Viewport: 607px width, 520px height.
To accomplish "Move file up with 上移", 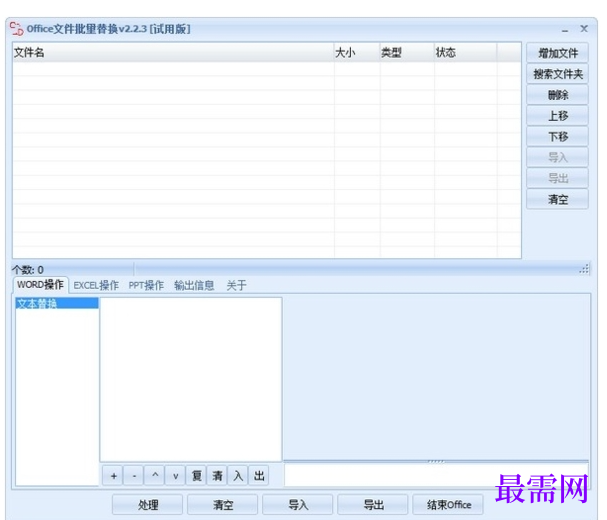I will (x=557, y=116).
